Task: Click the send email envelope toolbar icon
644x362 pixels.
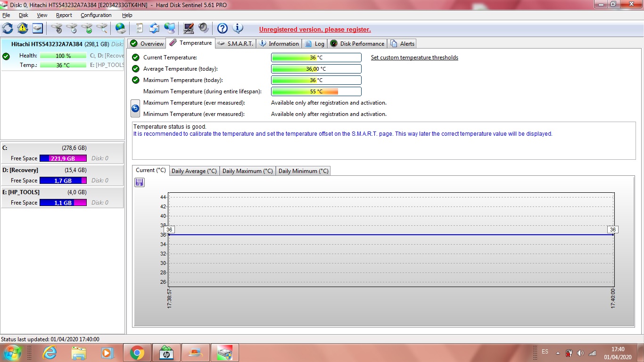Action: [x=154, y=28]
